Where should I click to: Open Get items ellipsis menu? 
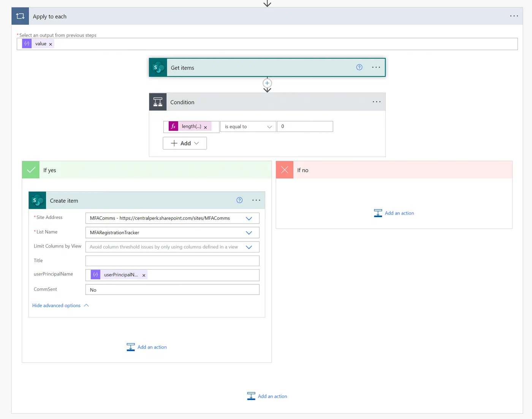(376, 67)
